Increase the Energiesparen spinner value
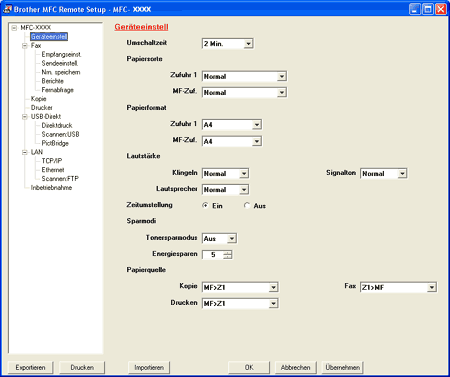Screen dimensions: 450x377 coord(228,252)
